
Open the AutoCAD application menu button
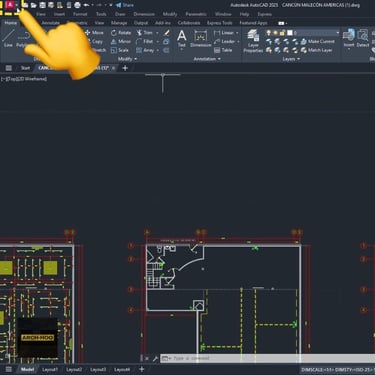pyautogui.click(x=11, y=5)
